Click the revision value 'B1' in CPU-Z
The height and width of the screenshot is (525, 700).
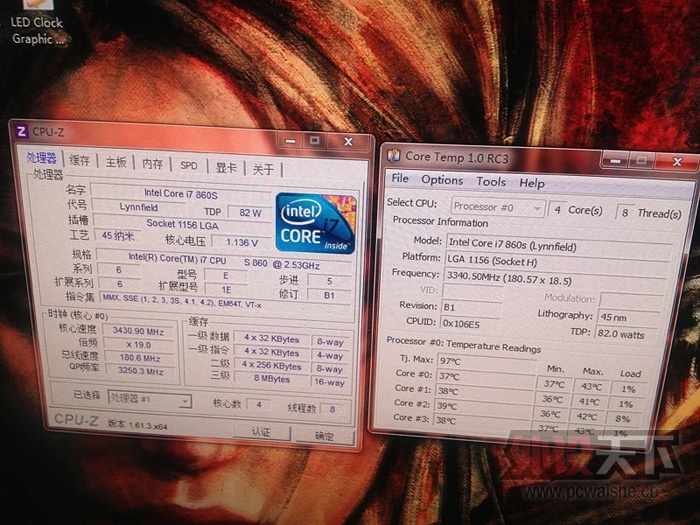point(329,296)
